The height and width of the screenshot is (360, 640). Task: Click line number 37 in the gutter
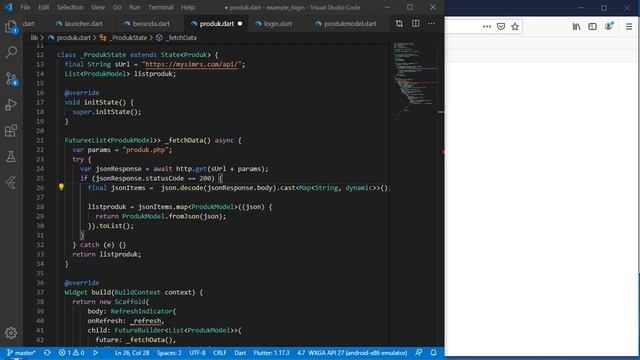[40, 292]
